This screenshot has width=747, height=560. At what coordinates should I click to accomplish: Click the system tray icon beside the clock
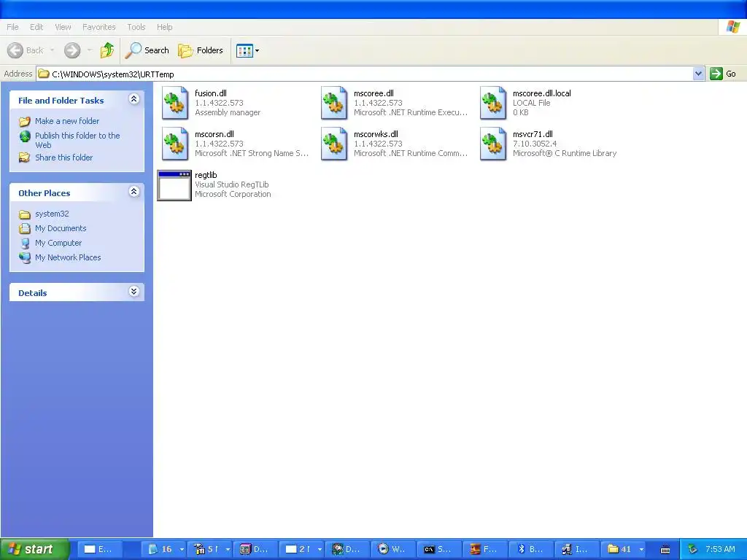[693, 550]
